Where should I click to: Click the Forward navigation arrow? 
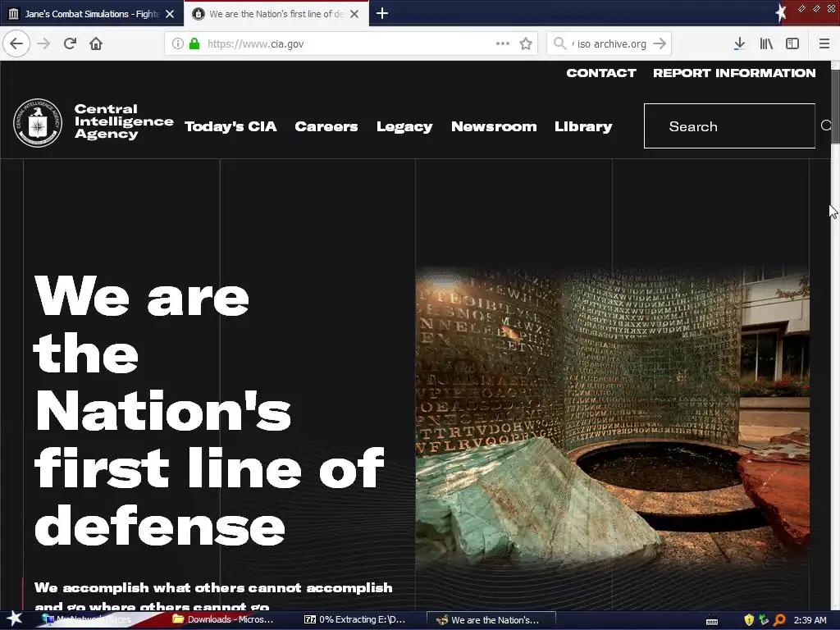point(44,43)
